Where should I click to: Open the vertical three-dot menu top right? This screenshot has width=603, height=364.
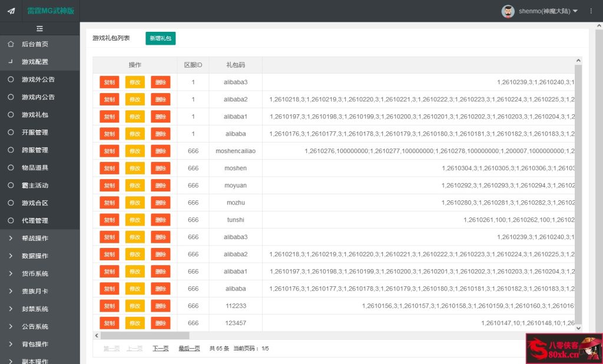click(591, 11)
